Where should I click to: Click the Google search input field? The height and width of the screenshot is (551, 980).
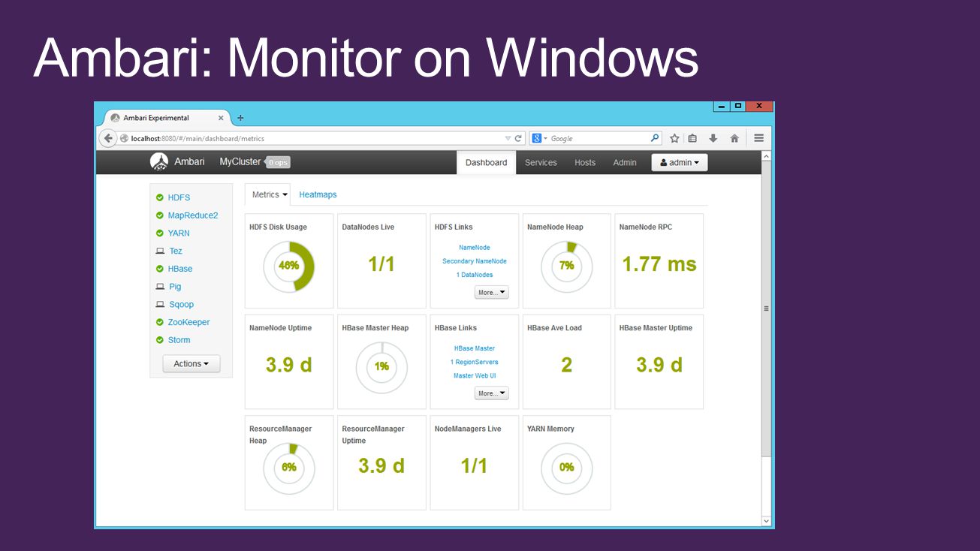click(x=599, y=138)
